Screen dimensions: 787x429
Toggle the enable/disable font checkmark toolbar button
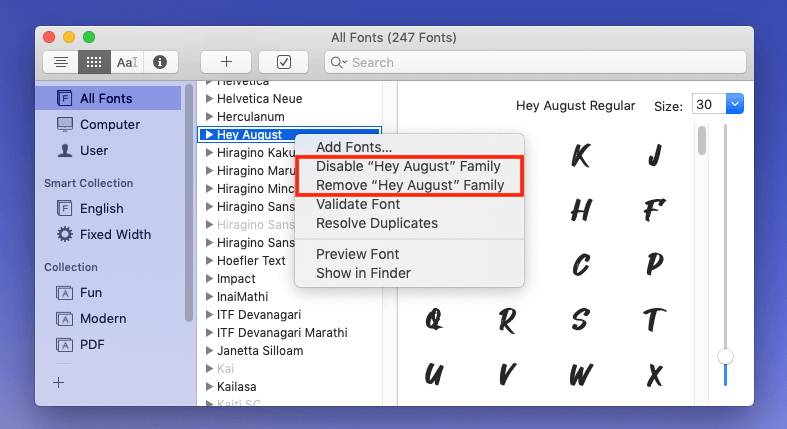coord(284,62)
